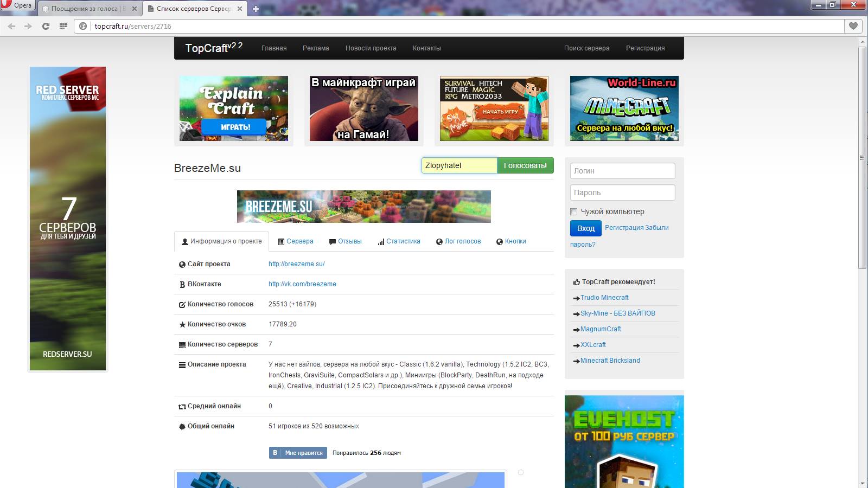Click the 'Количество серверов' row label

coord(222,344)
